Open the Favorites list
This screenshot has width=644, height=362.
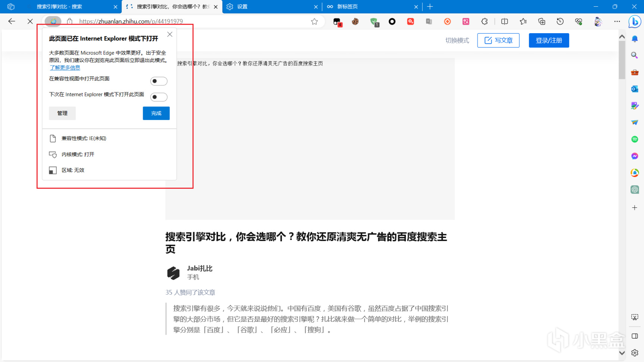pyautogui.click(x=523, y=22)
